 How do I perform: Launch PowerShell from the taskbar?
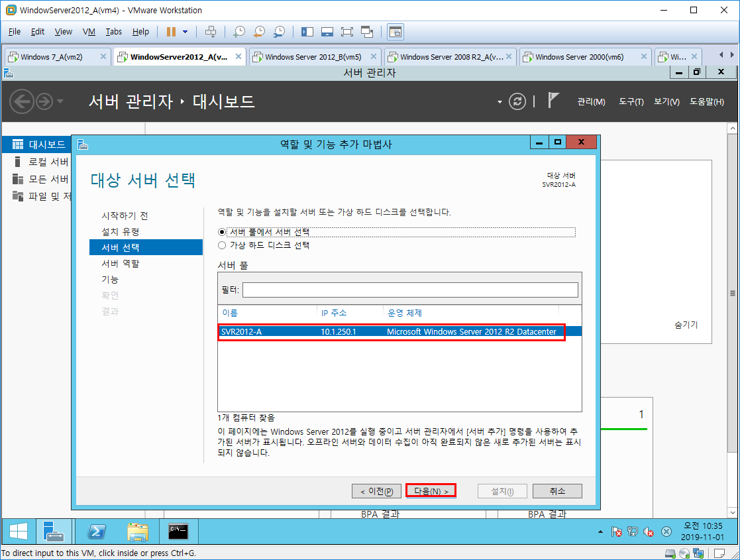point(97,532)
